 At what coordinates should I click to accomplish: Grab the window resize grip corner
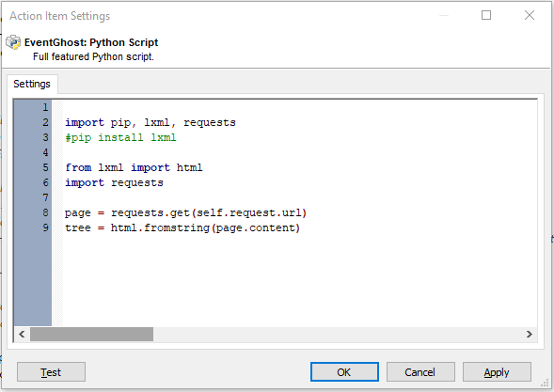pyautogui.click(x=546, y=384)
